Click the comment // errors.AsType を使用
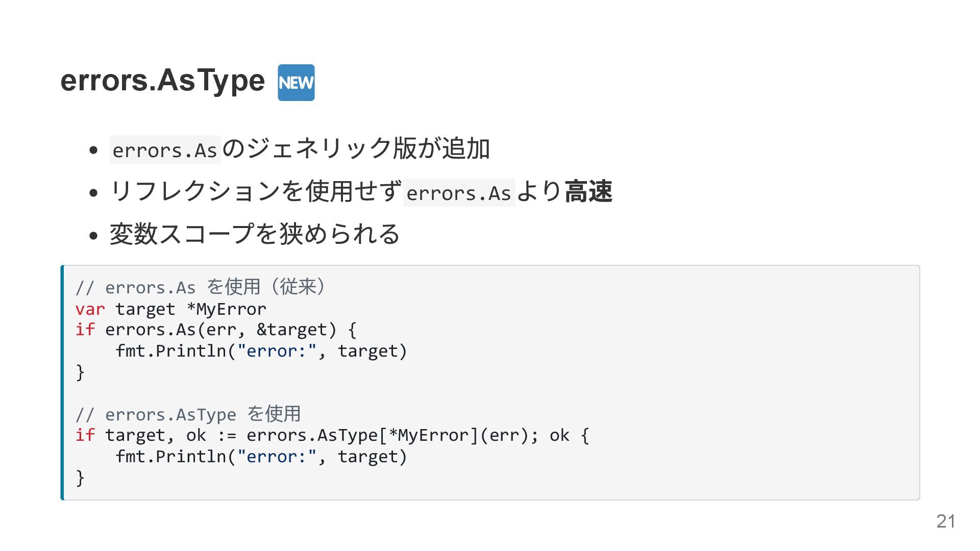The height and width of the screenshot is (551, 980). point(188,414)
